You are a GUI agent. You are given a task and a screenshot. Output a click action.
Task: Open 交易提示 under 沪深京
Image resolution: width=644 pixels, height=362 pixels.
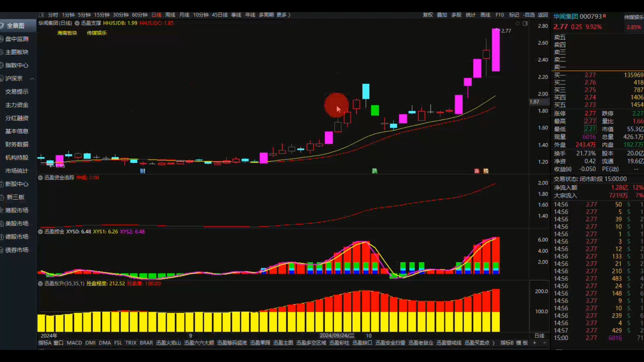click(17, 92)
